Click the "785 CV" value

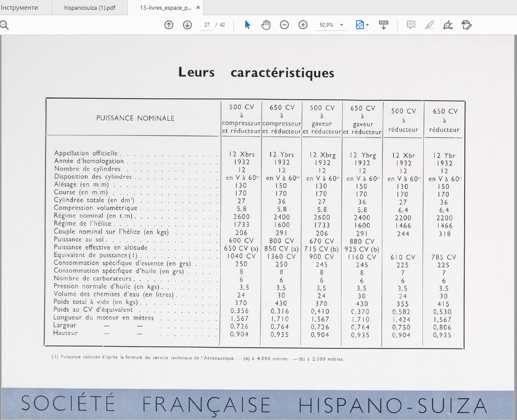click(x=444, y=257)
